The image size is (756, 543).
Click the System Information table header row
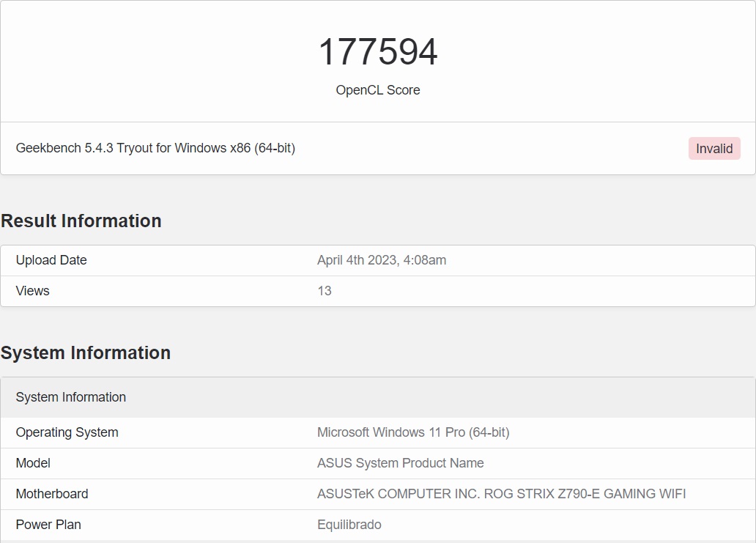[71, 397]
